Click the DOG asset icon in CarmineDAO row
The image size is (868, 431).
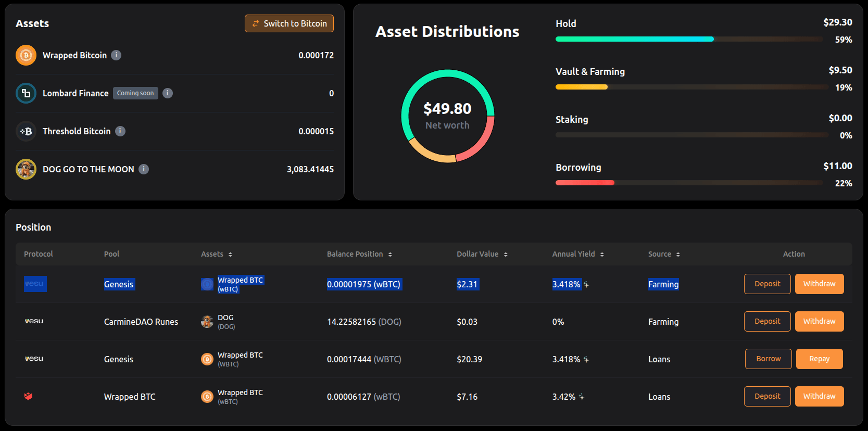pos(207,322)
